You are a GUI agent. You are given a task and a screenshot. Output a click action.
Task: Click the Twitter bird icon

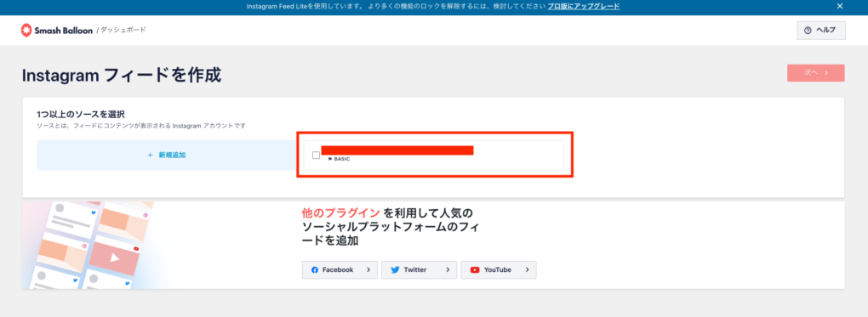[x=395, y=270]
